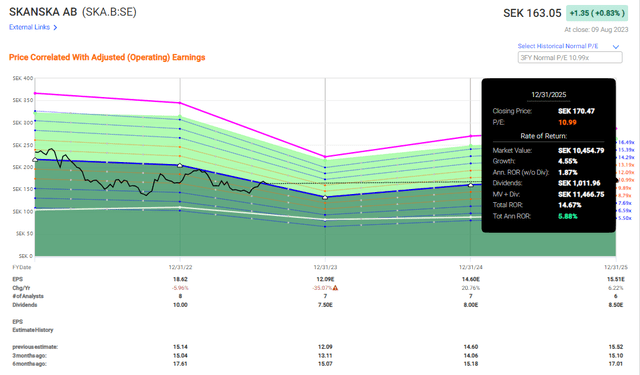Click Closing Price SEK 170.47 in tooltip

576,111
